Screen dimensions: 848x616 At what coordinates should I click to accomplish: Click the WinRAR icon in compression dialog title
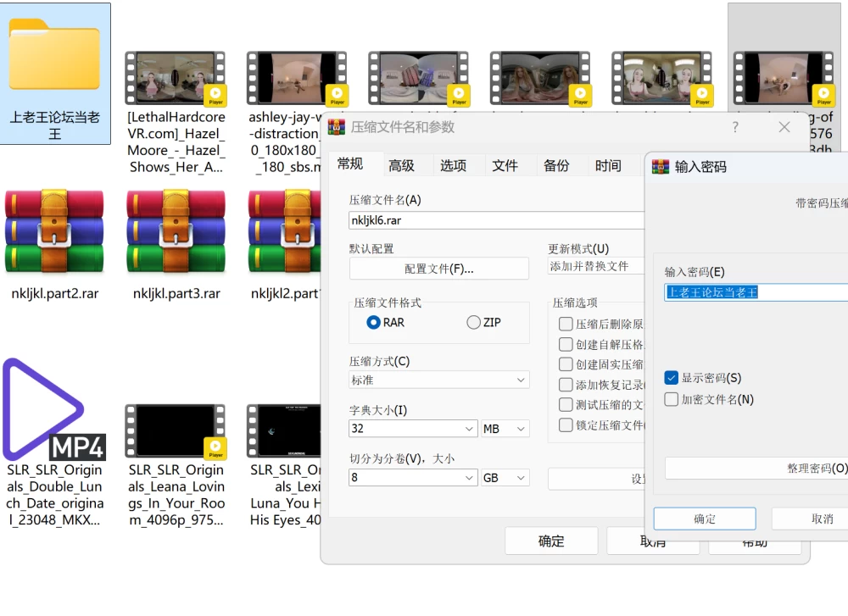[x=336, y=127]
